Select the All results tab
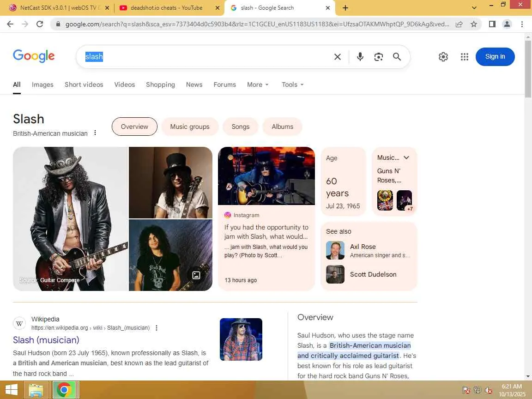The image size is (532, 399). point(17,85)
